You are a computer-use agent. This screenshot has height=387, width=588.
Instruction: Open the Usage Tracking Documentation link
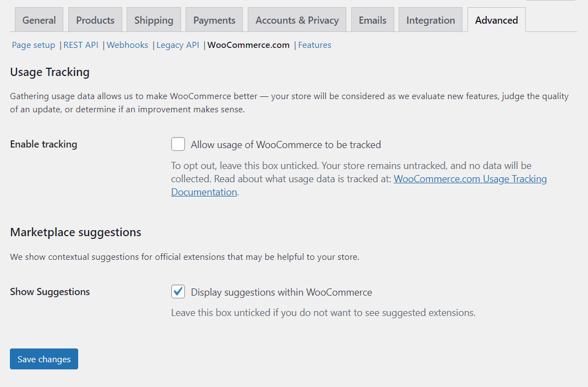pyautogui.click(x=470, y=178)
